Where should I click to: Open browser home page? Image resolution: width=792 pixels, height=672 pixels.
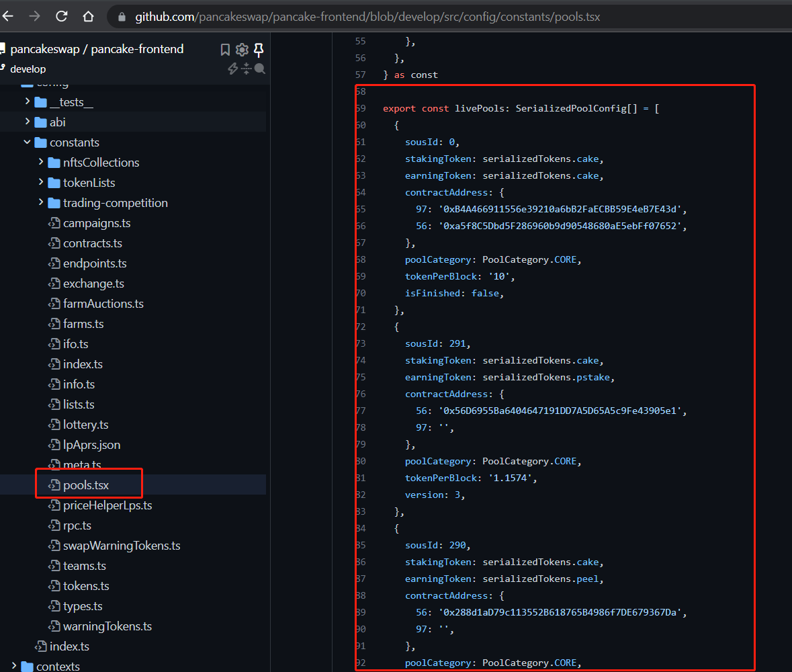[x=89, y=16]
